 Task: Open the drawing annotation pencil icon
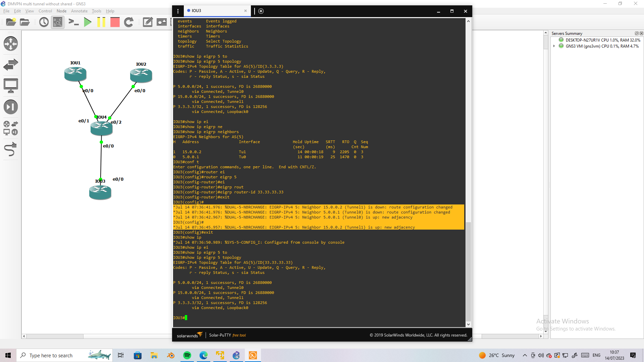click(148, 22)
